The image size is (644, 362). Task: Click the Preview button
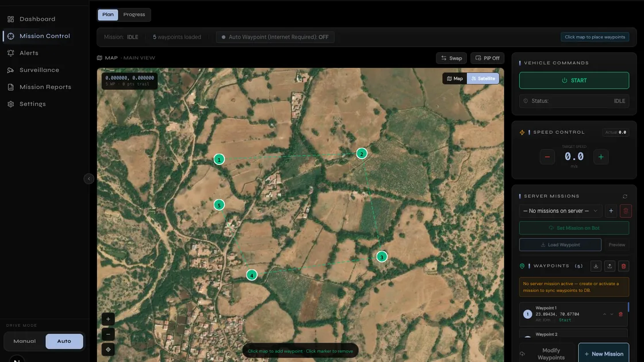[x=616, y=245]
